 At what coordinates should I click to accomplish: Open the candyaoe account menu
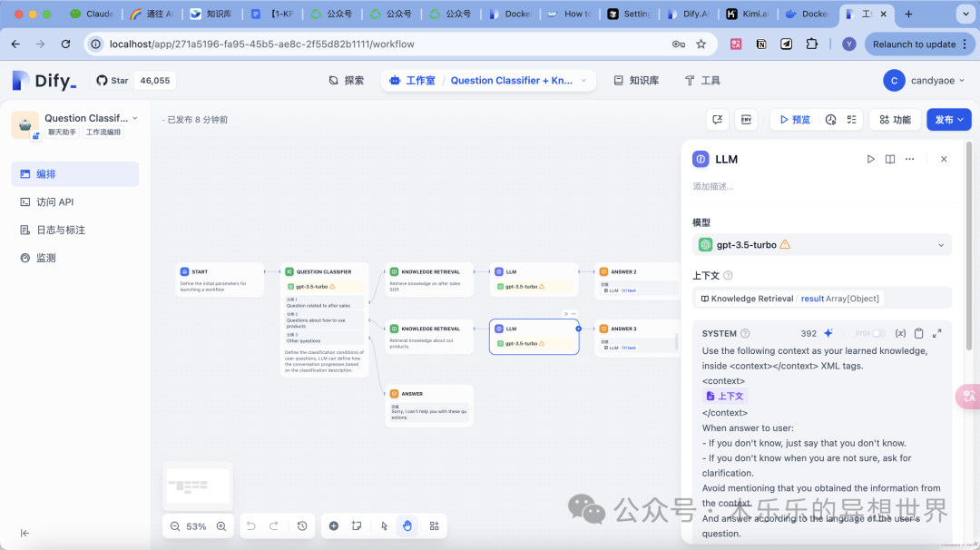[x=924, y=81]
